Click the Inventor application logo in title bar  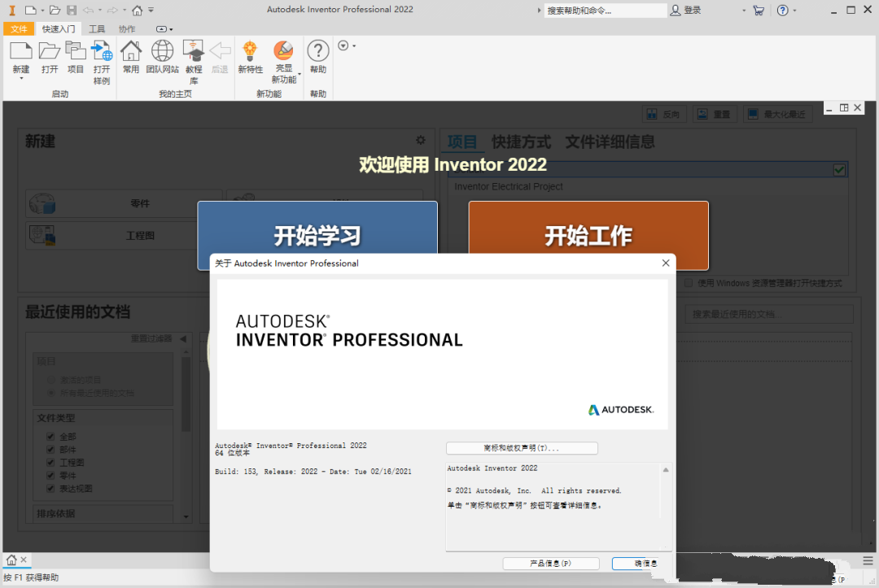pyautogui.click(x=11, y=10)
